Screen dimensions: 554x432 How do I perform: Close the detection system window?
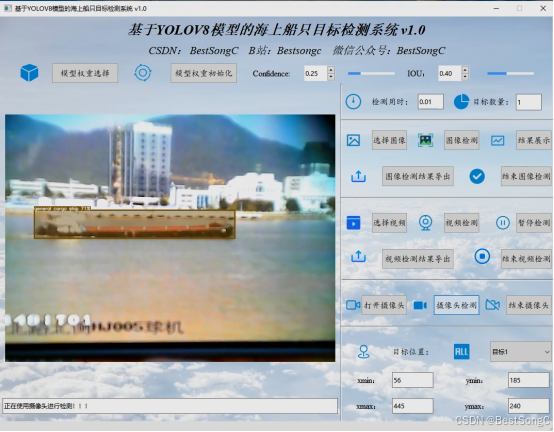click(543, 8)
